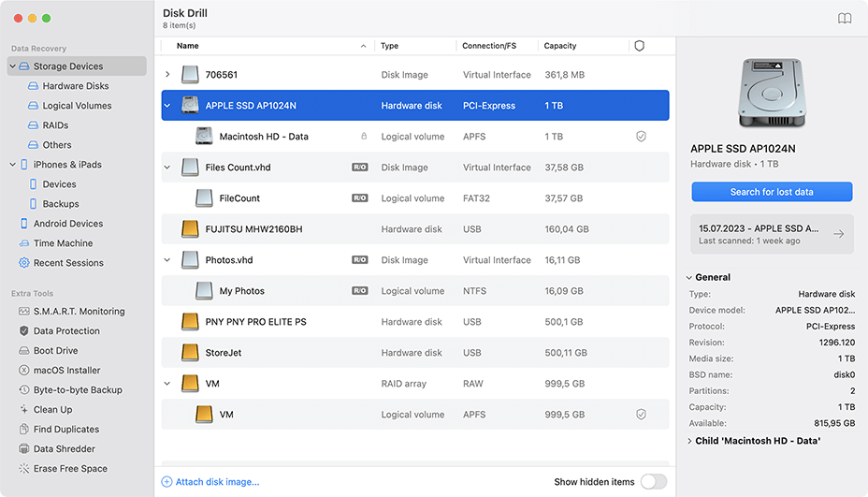868x497 pixels.
Task: Open the Find Duplicates tool label
Action: click(x=66, y=430)
